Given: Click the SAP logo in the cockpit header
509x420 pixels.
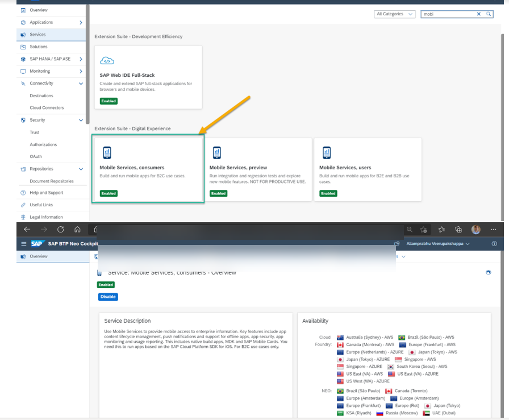Looking at the screenshot, I should click(37, 244).
